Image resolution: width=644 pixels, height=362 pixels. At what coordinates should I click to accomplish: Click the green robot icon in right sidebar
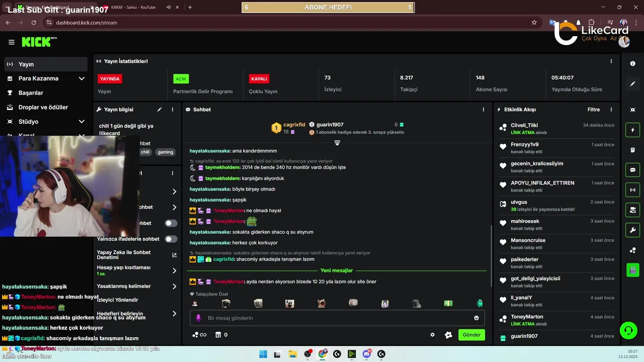click(632, 270)
